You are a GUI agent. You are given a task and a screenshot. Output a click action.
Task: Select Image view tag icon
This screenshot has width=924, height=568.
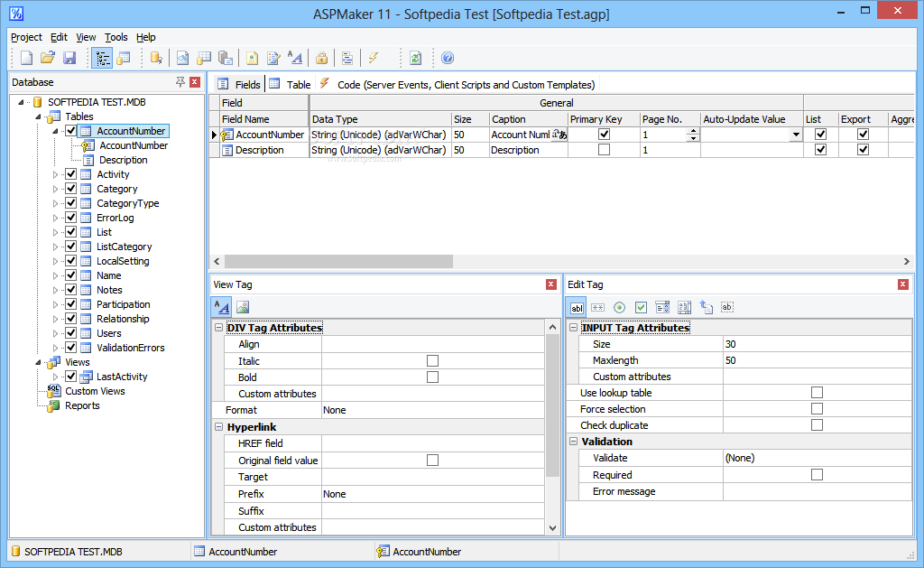[243, 307]
